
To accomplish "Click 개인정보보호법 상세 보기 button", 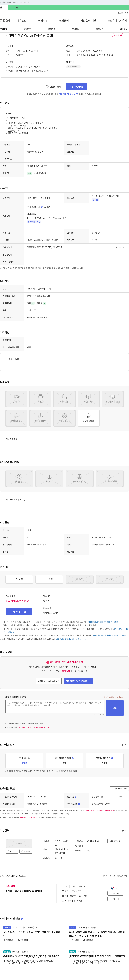I will 49,681.
